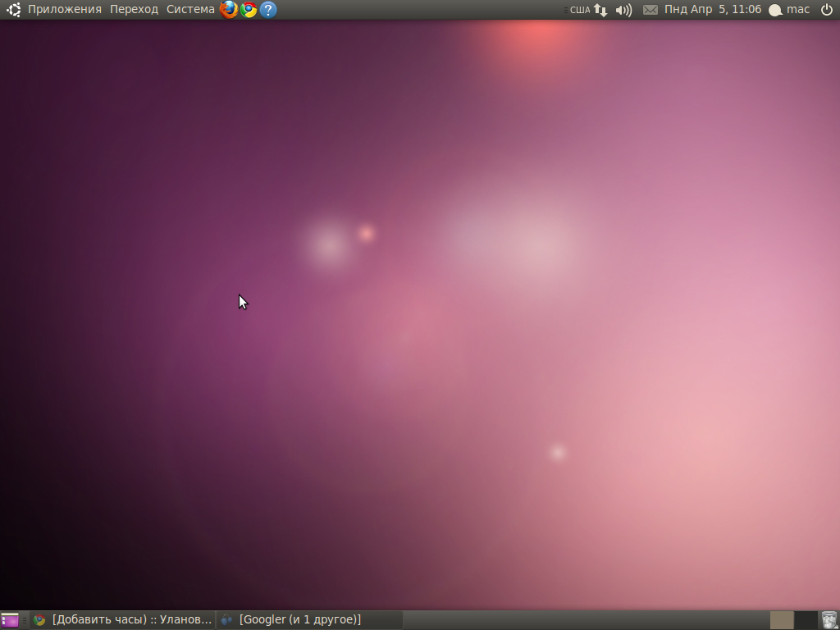Launch Google Chrome from the top panel
Viewport: 840px width, 630px height.
249,9
